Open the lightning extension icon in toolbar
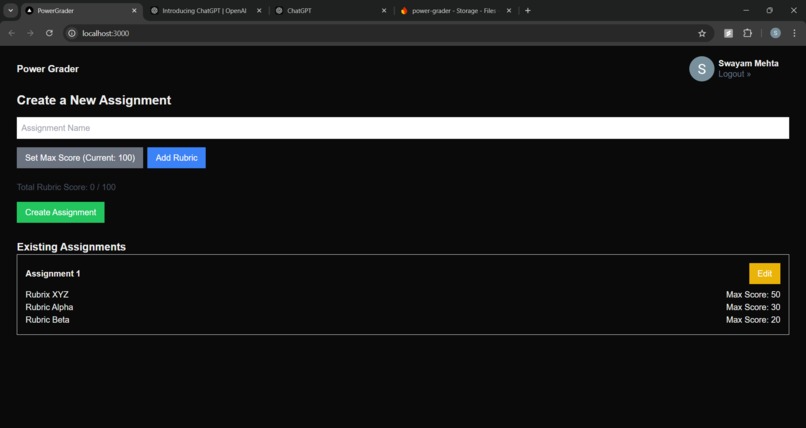This screenshot has width=806, height=428. pos(728,33)
